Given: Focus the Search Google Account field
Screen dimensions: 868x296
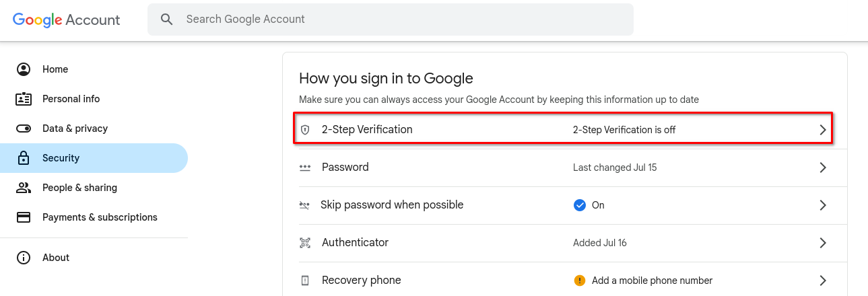Looking at the screenshot, I should (x=391, y=20).
